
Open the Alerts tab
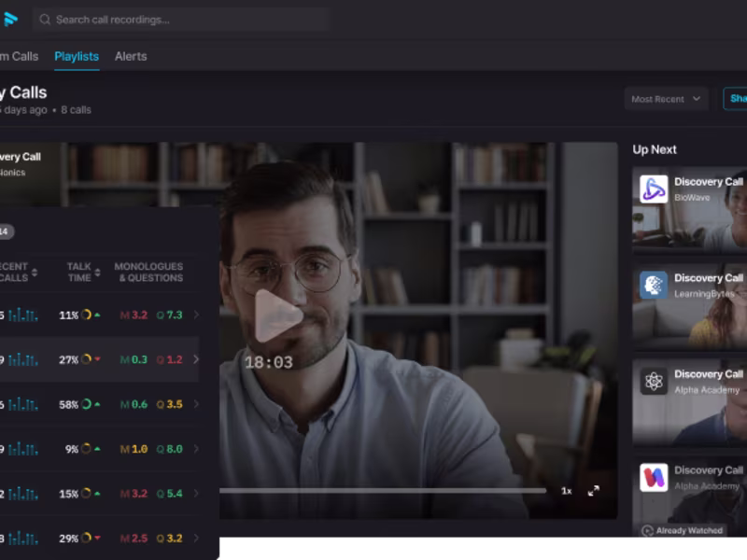tap(131, 56)
